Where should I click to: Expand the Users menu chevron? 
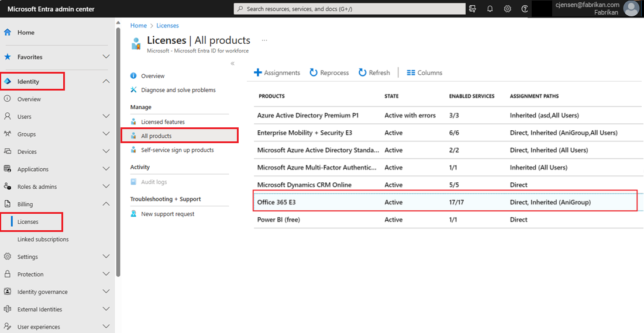pos(106,116)
